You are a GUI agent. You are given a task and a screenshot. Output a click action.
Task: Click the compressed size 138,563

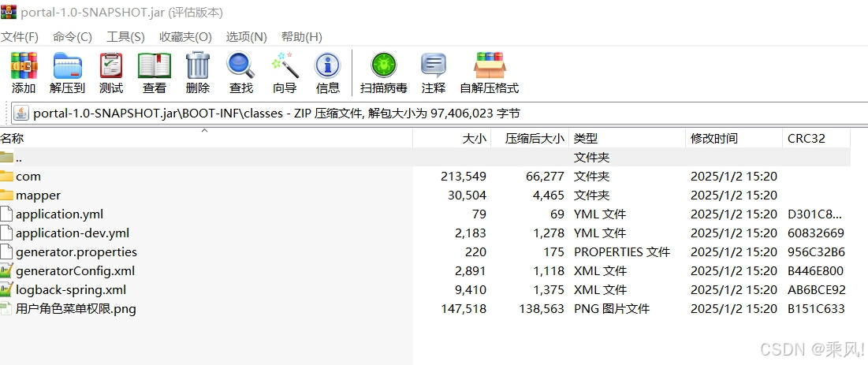[x=542, y=309]
